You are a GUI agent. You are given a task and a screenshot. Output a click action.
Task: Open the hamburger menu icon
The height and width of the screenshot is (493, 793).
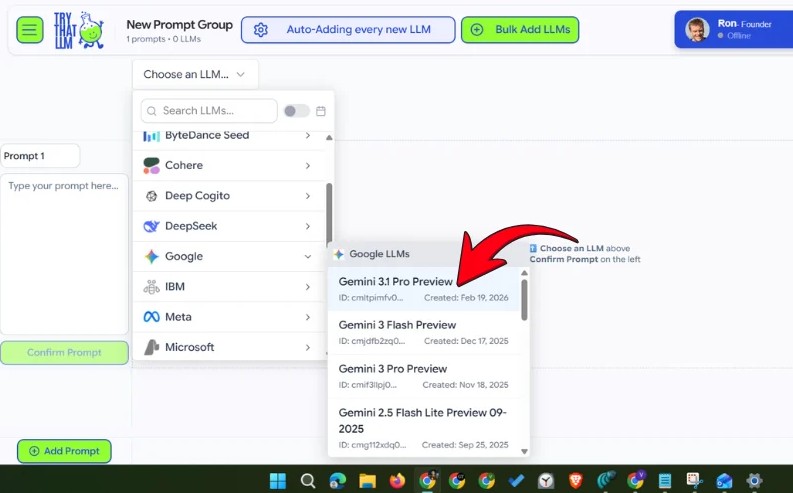click(x=29, y=30)
